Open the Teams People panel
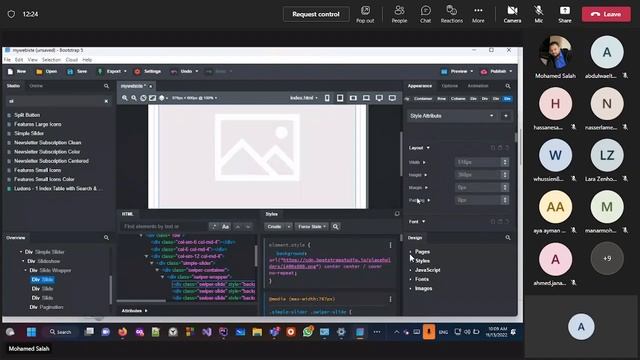 (399, 14)
